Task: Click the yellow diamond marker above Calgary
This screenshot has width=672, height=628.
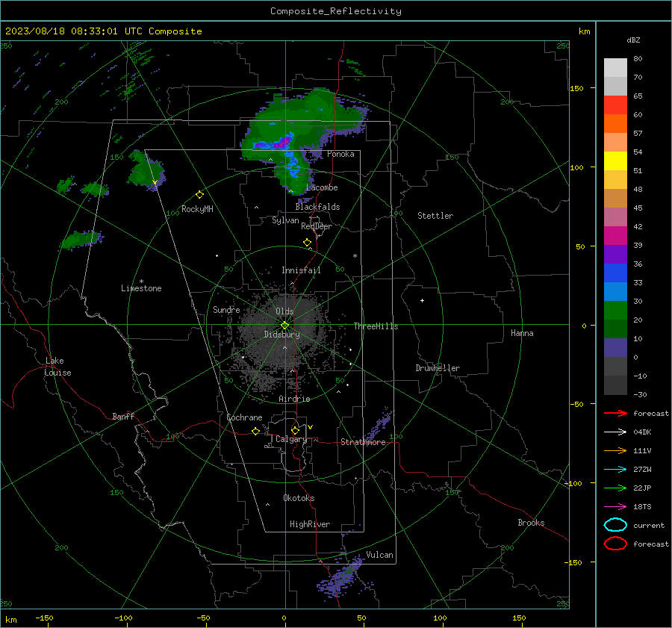Action: pos(295,430)
